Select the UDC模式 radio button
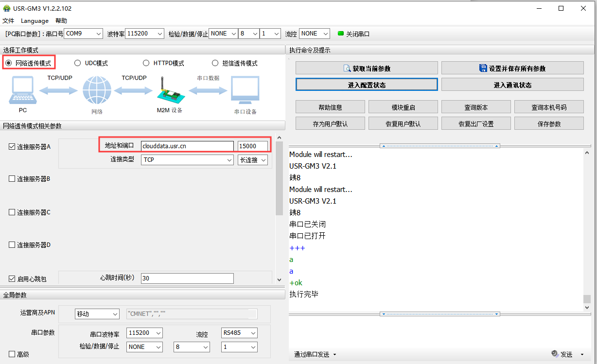This screenshot has width=597, height=364. (77, 63)
